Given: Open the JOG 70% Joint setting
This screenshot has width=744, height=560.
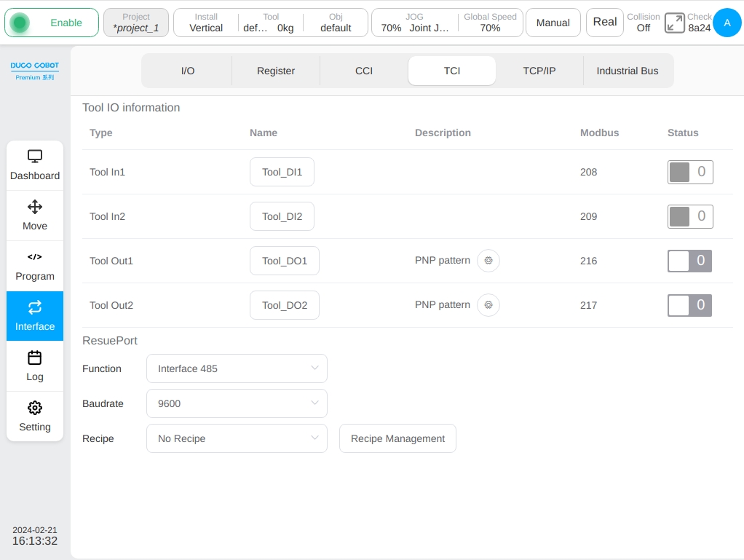Looking at the screenshot, I should 415,23.
